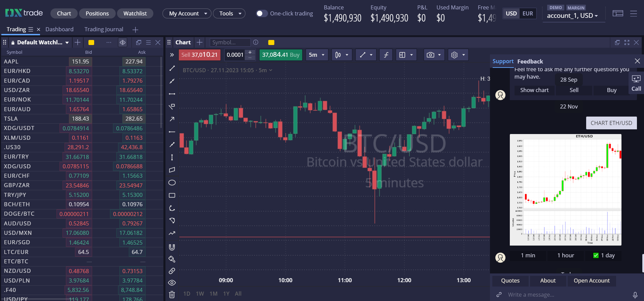Open the account_1, USD account selector
Viewport: 644px width, 301px height.
coord(572,16)
